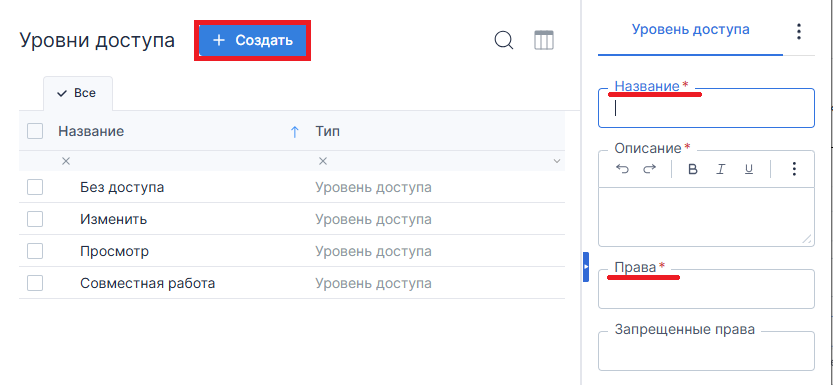
Task: Click Уровень доступа type in Без доступа row
Action: [x=373, y=187]
